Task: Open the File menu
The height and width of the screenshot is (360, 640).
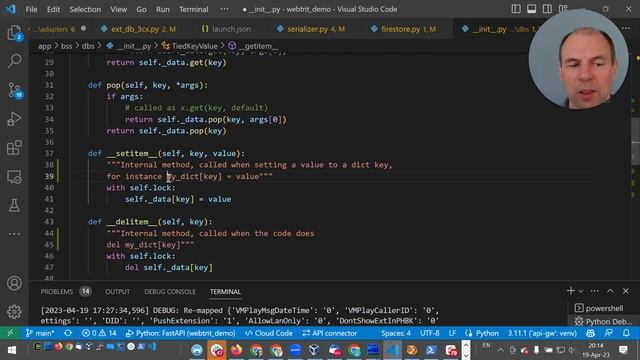Action: 31,9
